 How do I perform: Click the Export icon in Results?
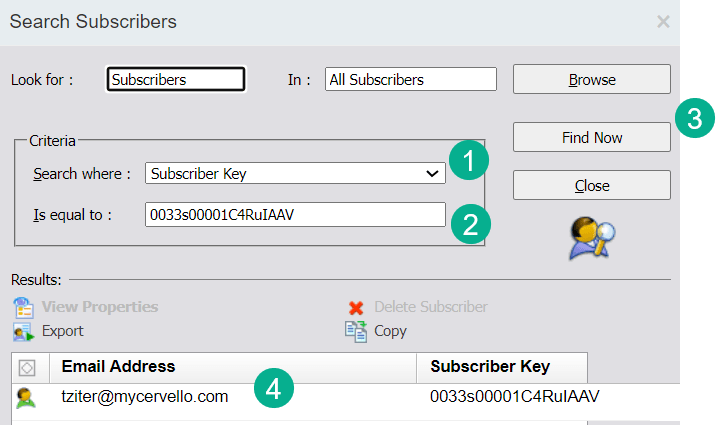pyautogui.click(x=24, y=331)
